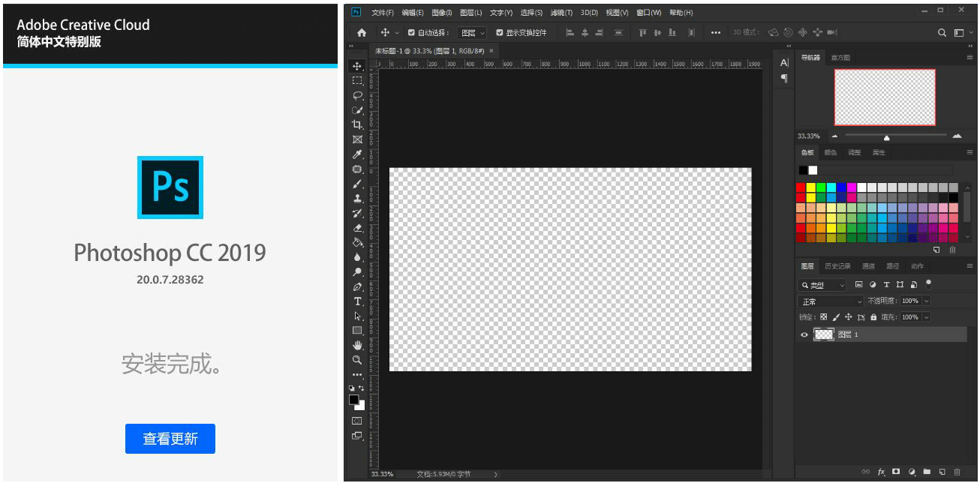Select the Paint Bucket tool
Screen dimensions: 980x483
pos(357,242)
